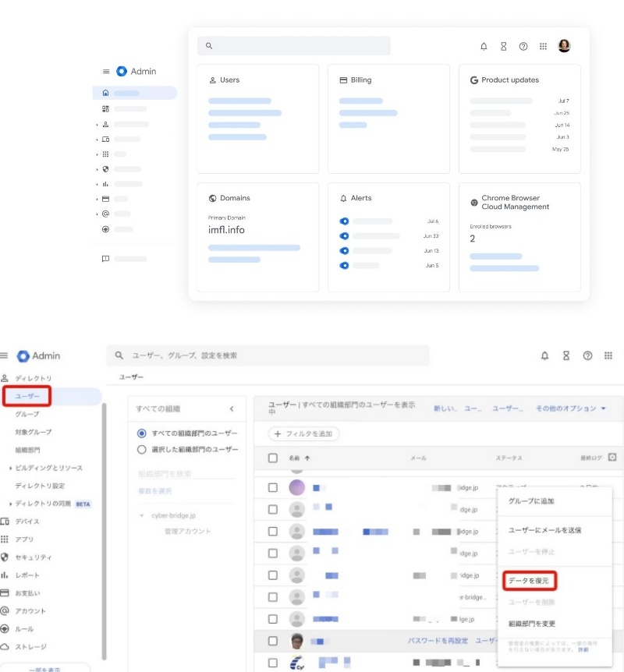
Task: Open help via the question mark icon
Action: pyautogui.click(x=587, y=355)
